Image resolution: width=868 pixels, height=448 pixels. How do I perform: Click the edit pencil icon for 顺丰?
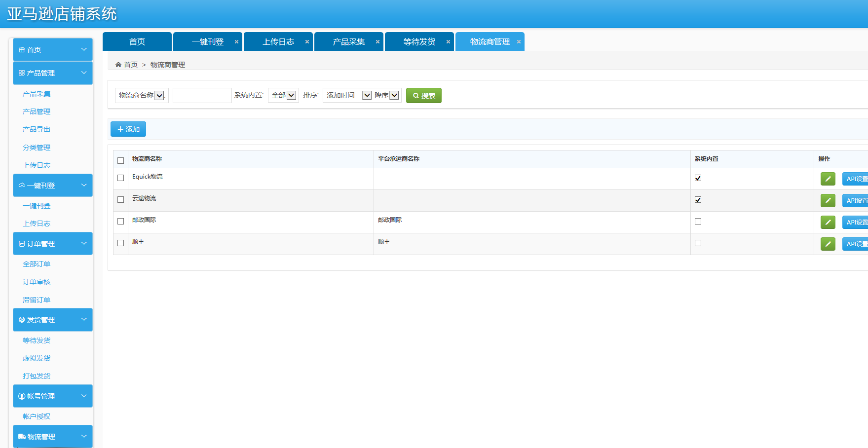pyautogui.click(x=828, y=244)
